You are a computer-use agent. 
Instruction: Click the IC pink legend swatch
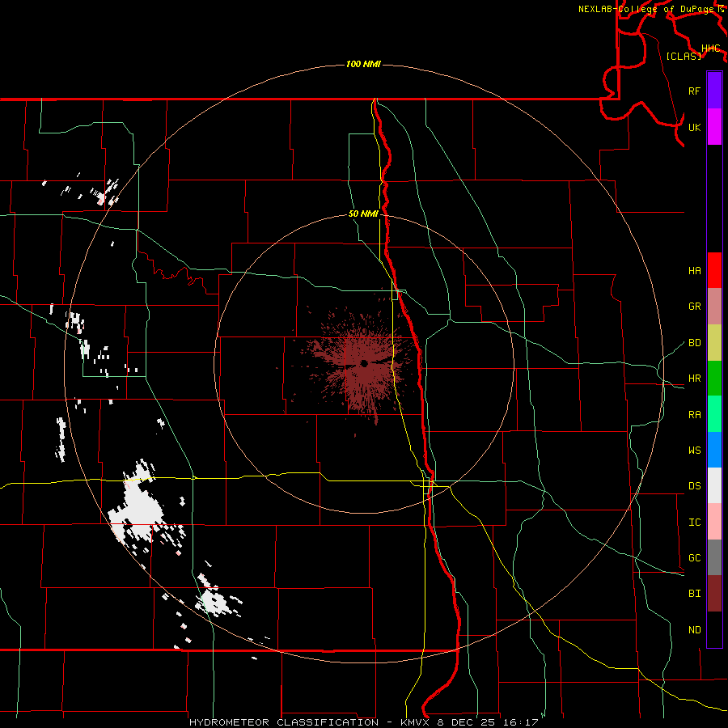[714, 522]
